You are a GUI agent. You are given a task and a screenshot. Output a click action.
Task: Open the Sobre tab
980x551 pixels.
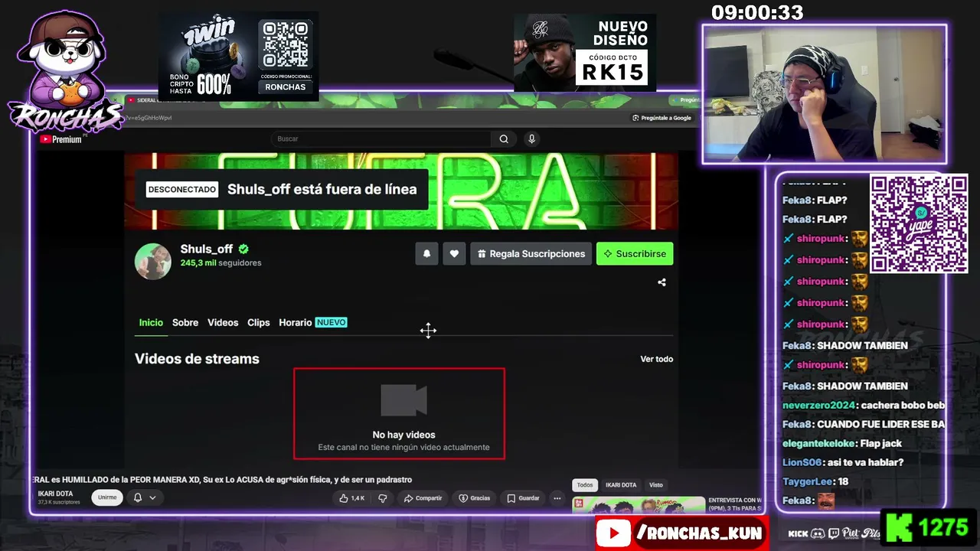point(185,323)
